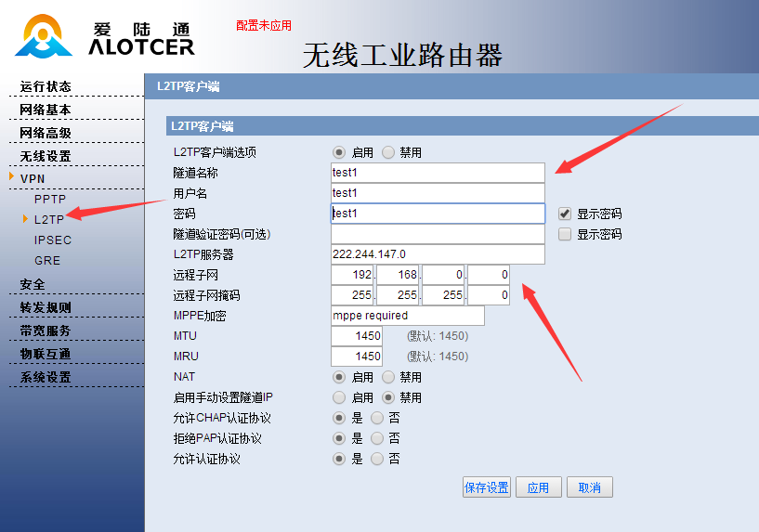Viewport: 759px width, 532px height.
Task: Uncheck 显示密码 next to 密码 field
Action: (x=565, y=214)
